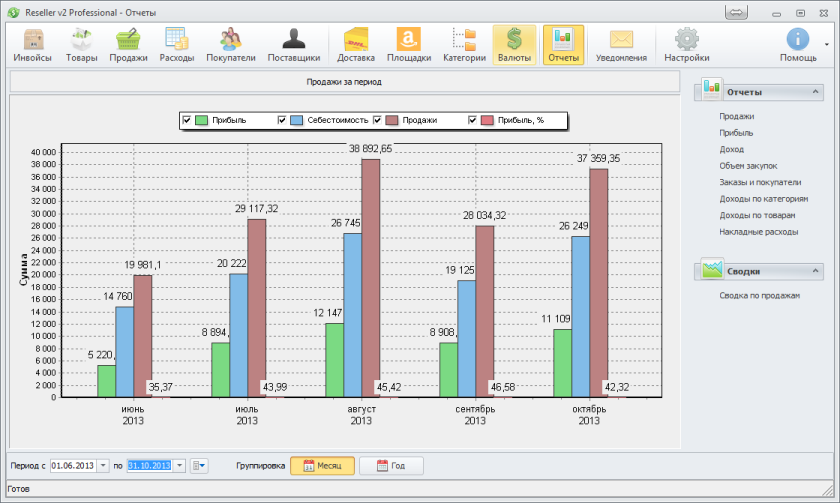Open the start date dropdown calendar
840x503 pixels.
tap(104, 466)
